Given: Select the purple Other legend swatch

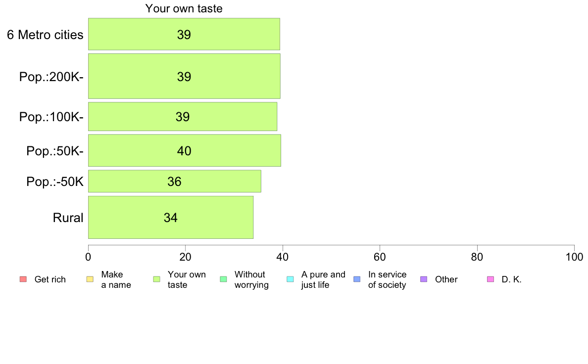Looking at the screenshot, I should pos(424,279).
